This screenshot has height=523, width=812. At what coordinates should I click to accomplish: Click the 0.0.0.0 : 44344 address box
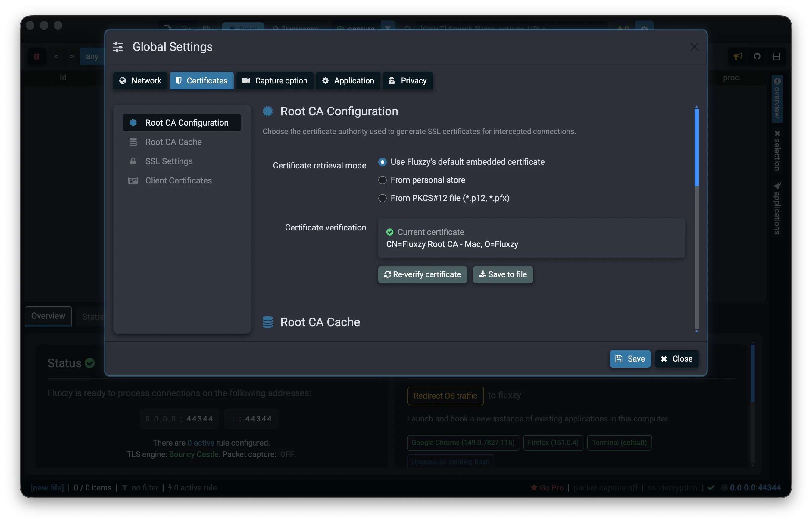(179, 419)
